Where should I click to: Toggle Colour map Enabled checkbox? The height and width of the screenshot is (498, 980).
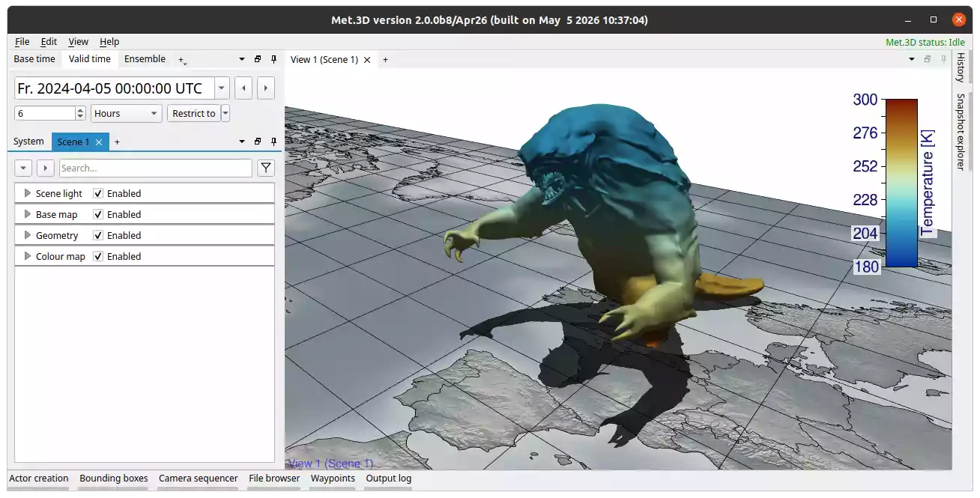(98, 256)
